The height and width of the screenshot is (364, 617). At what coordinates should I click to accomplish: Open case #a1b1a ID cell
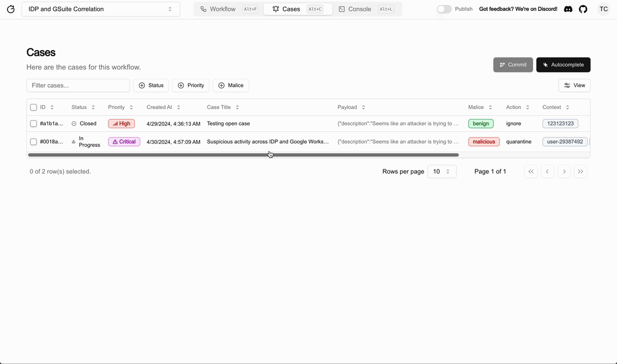51,123
